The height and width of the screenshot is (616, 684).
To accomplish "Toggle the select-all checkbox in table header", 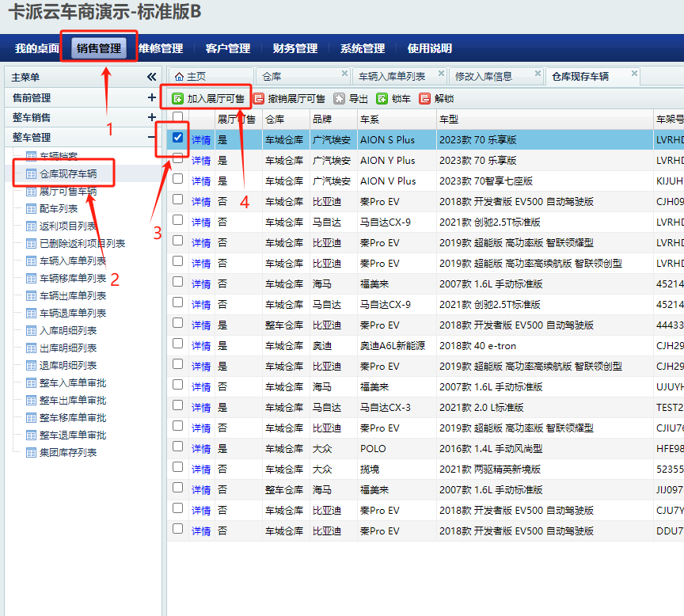I will click(178, 117).
